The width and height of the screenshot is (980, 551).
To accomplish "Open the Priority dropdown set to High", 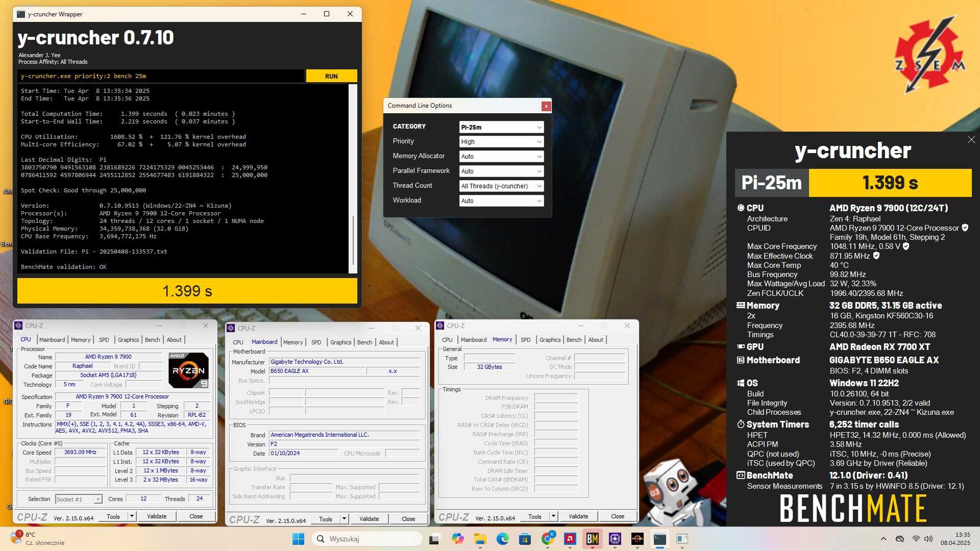I will click(x=501, y=142).
